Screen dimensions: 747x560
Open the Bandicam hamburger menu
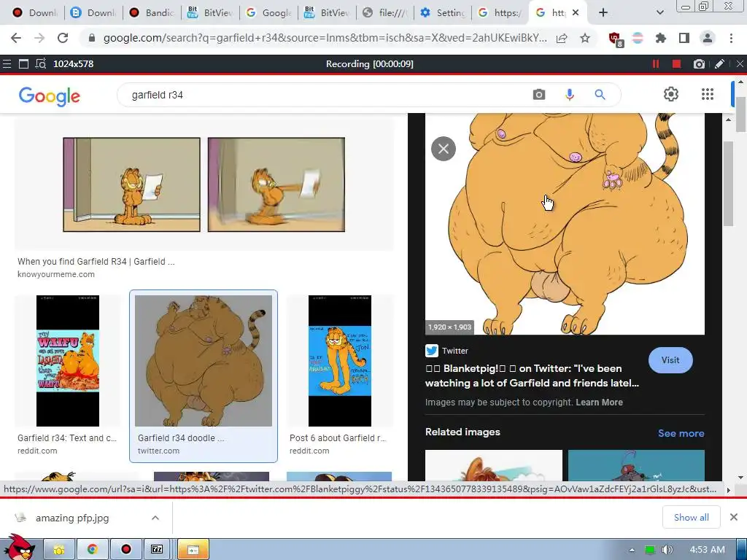coord(7,64)
